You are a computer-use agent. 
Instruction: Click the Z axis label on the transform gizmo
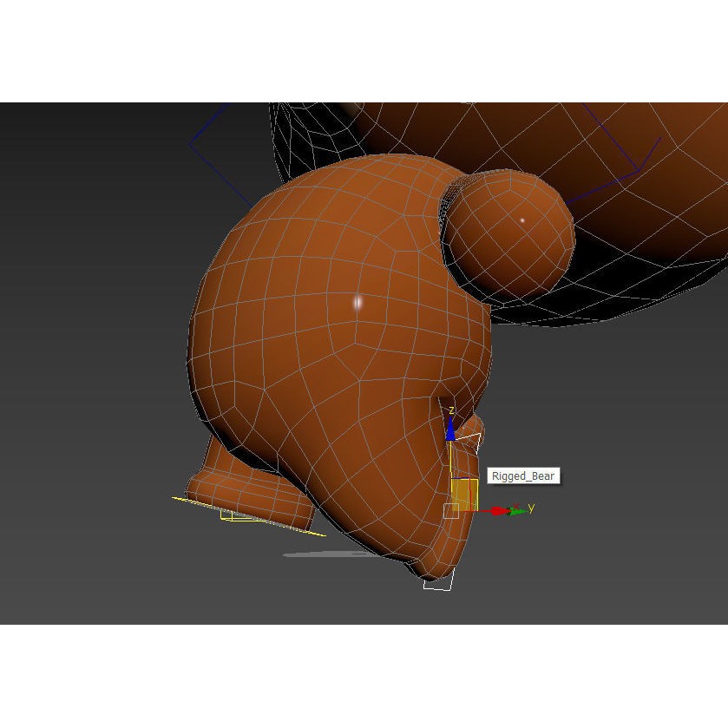pos(451,409)
